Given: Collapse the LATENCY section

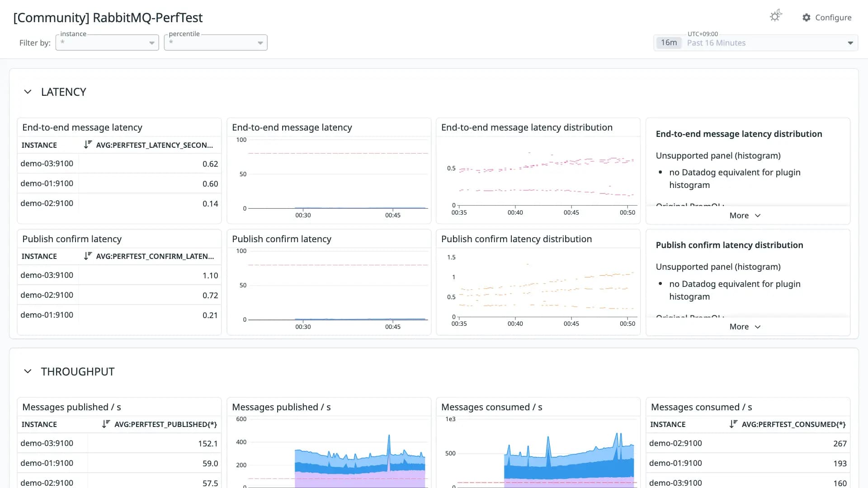Looking at the screenshot, I should [28, 92].
